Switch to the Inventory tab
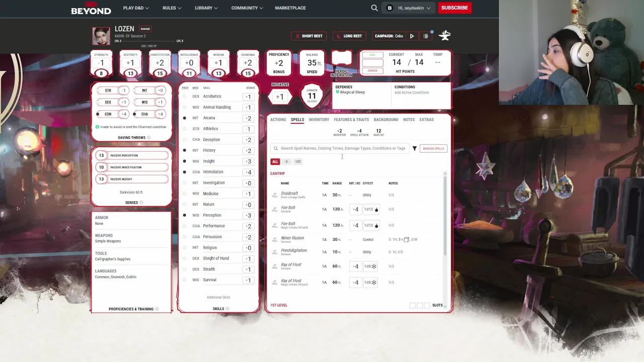Viewport: 644px width, 362px height. tap(319, 120)
